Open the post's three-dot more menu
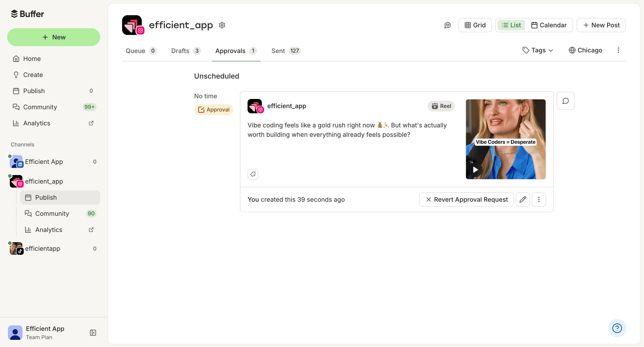This screenshot has height=347, width=644. point(539,199)
